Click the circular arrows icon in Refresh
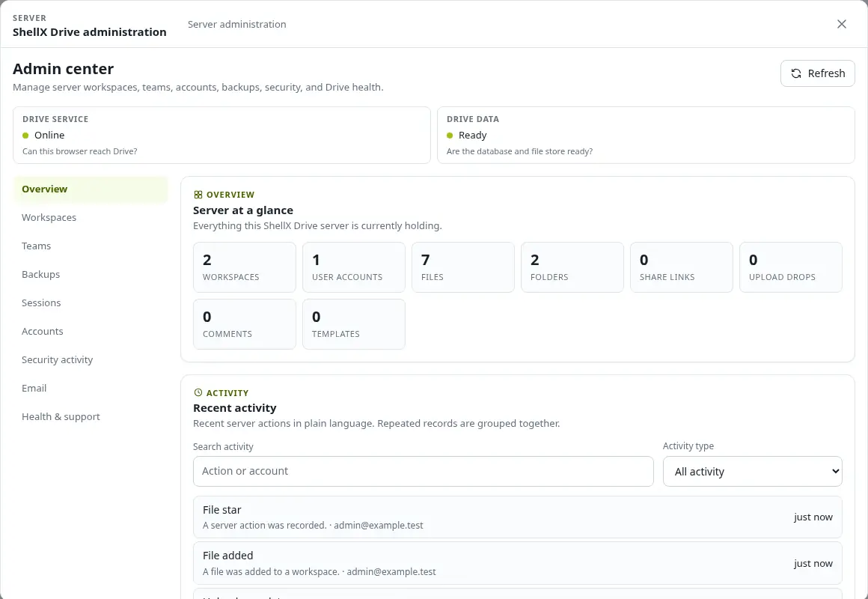 point(796,73)
